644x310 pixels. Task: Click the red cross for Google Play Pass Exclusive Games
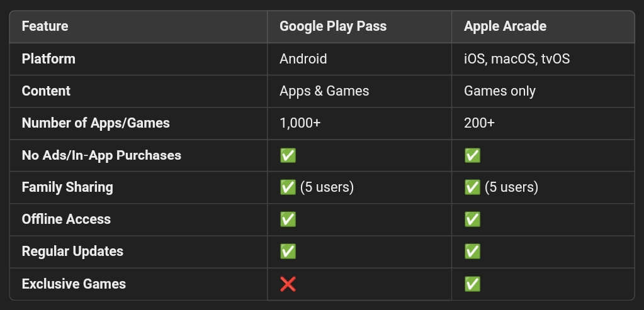pos(288,284)
